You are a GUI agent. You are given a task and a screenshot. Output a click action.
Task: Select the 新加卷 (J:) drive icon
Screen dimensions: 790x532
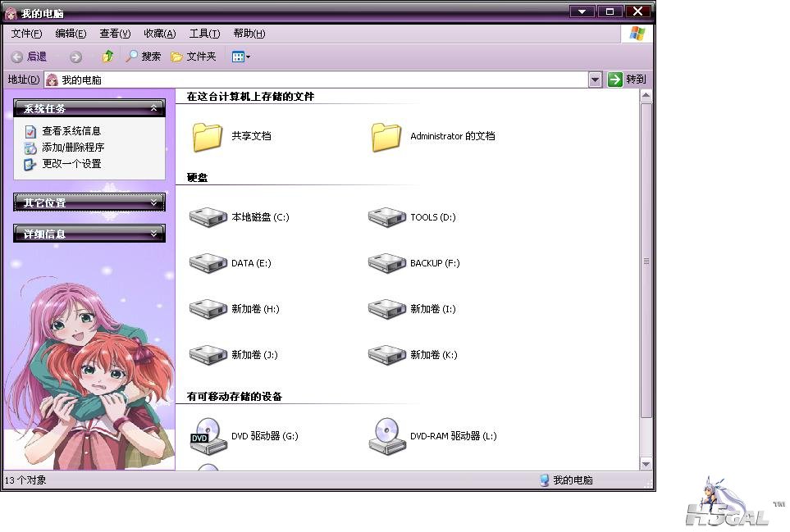point(208,355)
